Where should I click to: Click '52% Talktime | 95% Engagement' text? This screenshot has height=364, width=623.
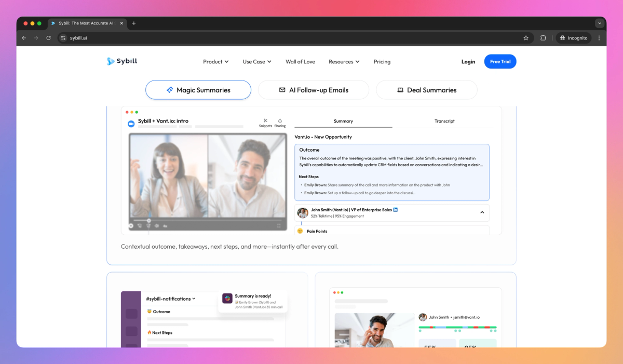coord(337,216)
